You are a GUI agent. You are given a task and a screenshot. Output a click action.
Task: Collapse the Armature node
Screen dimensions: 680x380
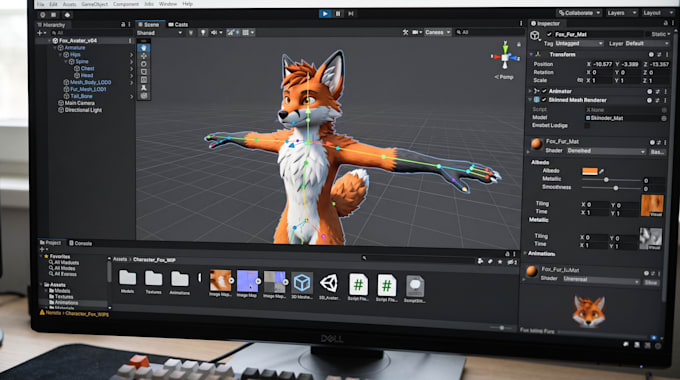(x=55, y=48)
